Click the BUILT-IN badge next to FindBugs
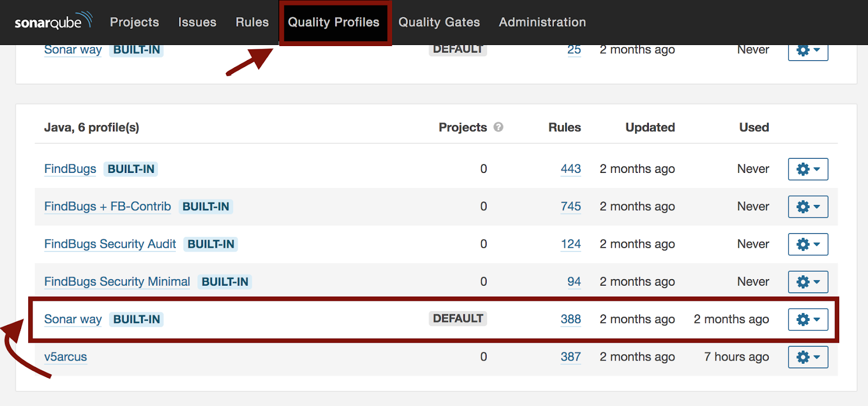868x406 pixels. [x=131, y=169]
